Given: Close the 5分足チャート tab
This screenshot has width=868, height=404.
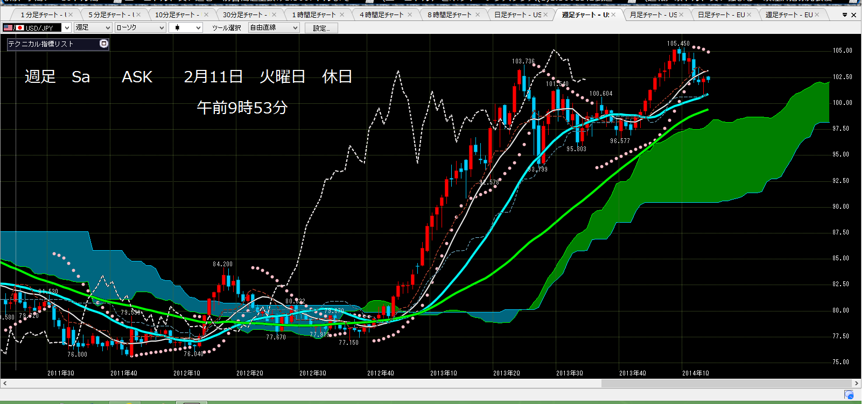Looking at the screenshot, I should point(138,15).
